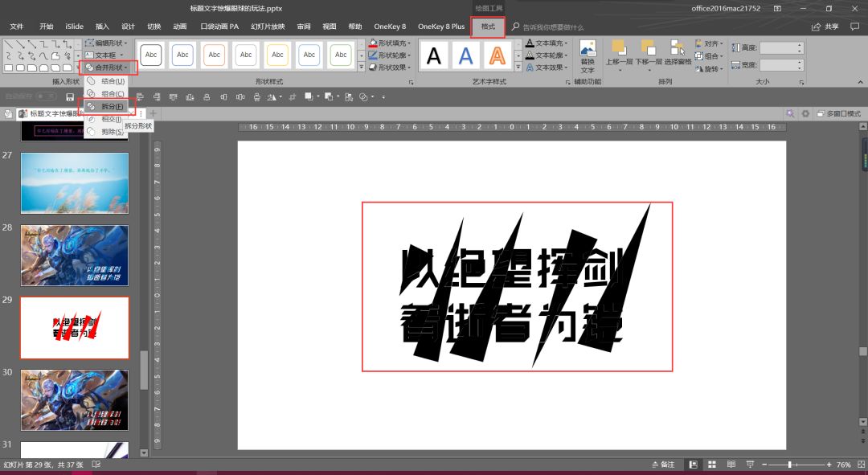The image size is (868, 475).
Task: Collapse the ribbon with the chevron
Action: 860,82
